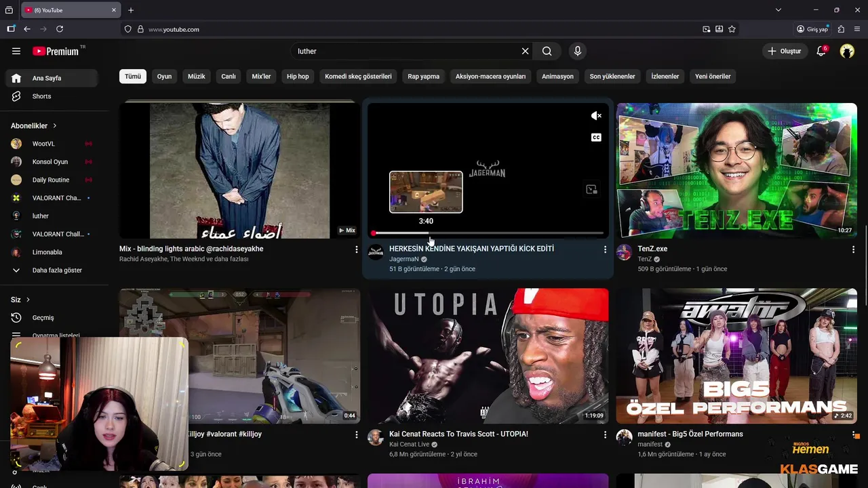
Task: Toggle CC captions on the video preview
Action: [596, 138]
